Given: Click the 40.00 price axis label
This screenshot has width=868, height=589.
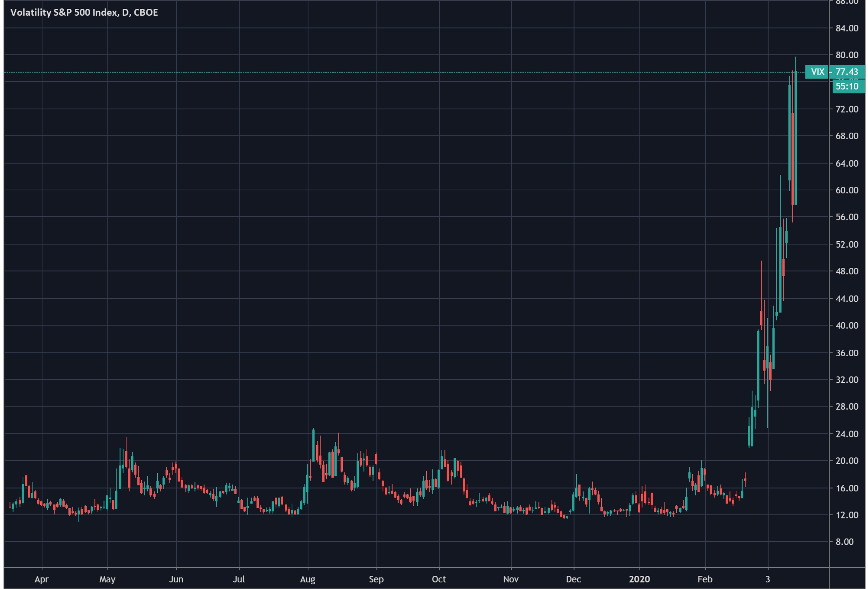Looking at the screenshot, I should (847, 325).
